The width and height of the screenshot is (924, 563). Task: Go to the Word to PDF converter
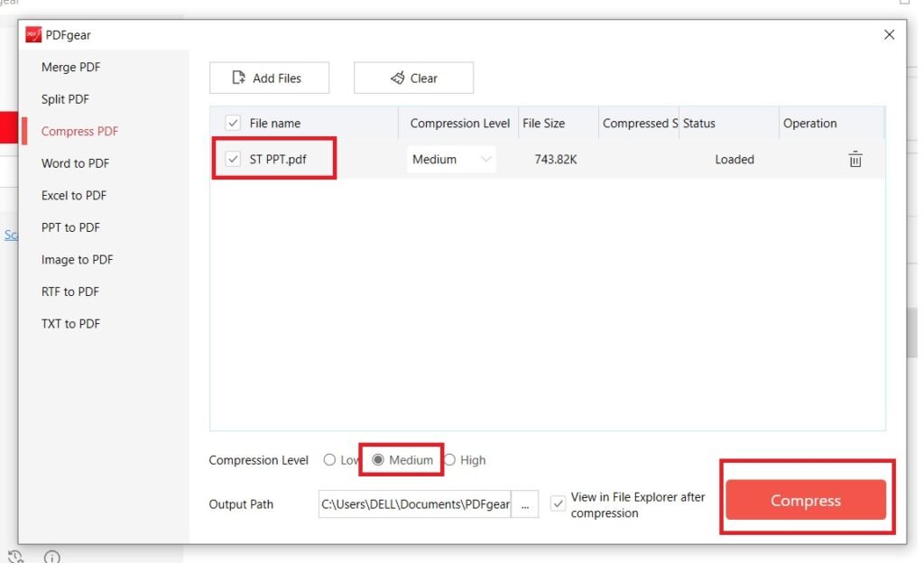point(75,163)
